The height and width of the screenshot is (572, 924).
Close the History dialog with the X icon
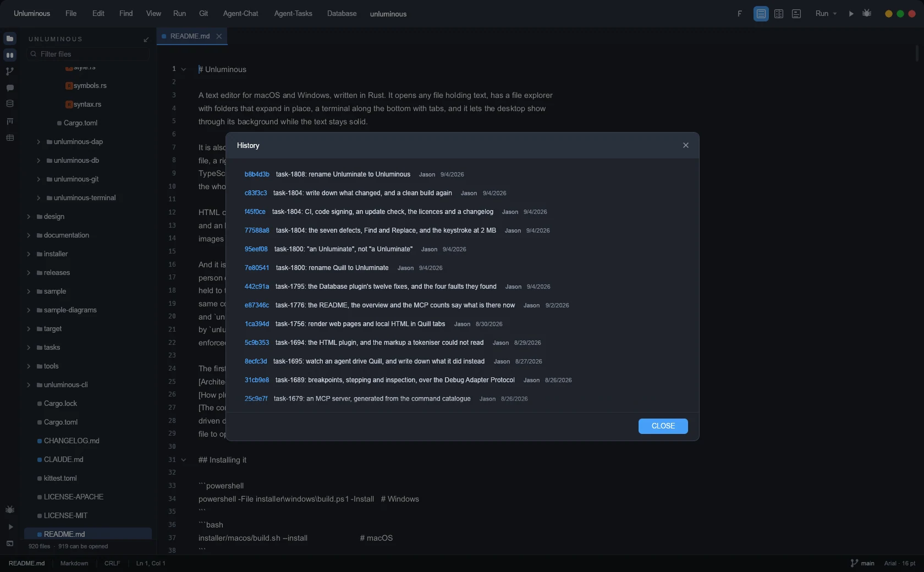click(686, 145)
